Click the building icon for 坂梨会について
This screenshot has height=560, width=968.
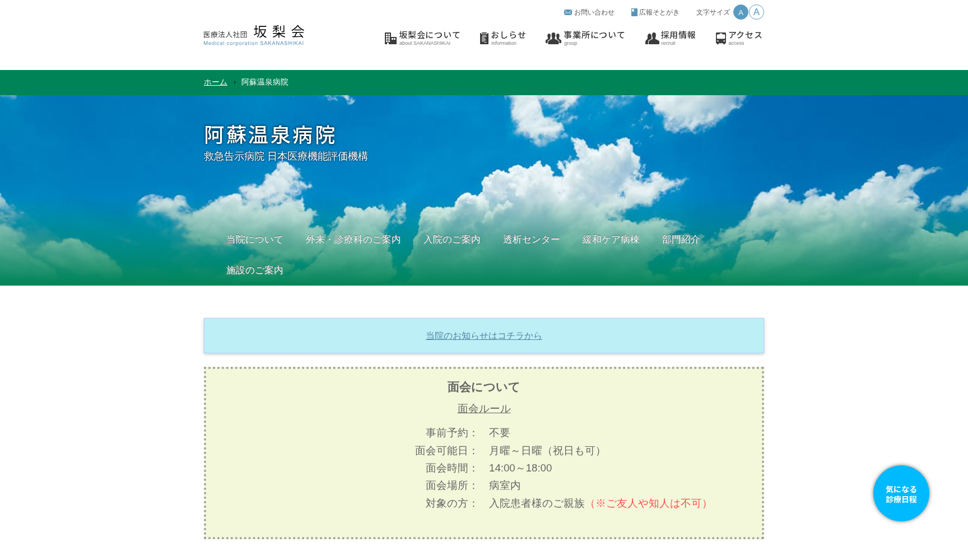click(x=390, y=38)
